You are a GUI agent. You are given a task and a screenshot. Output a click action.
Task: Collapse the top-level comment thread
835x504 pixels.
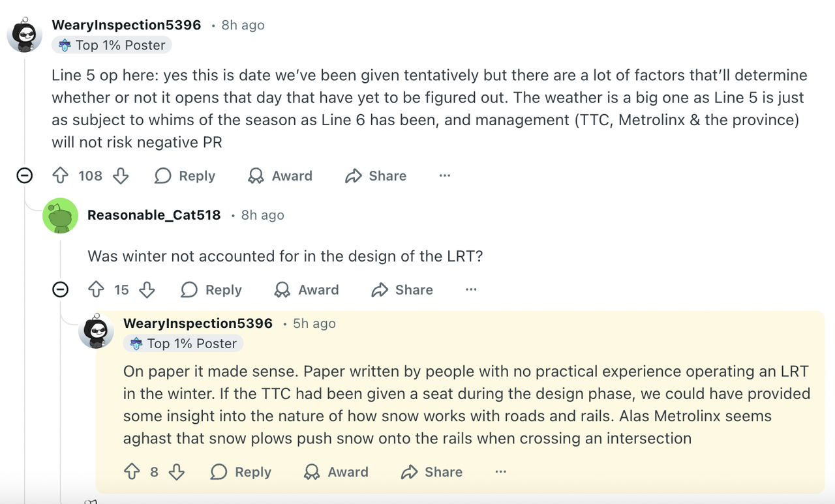coord(25,175)
